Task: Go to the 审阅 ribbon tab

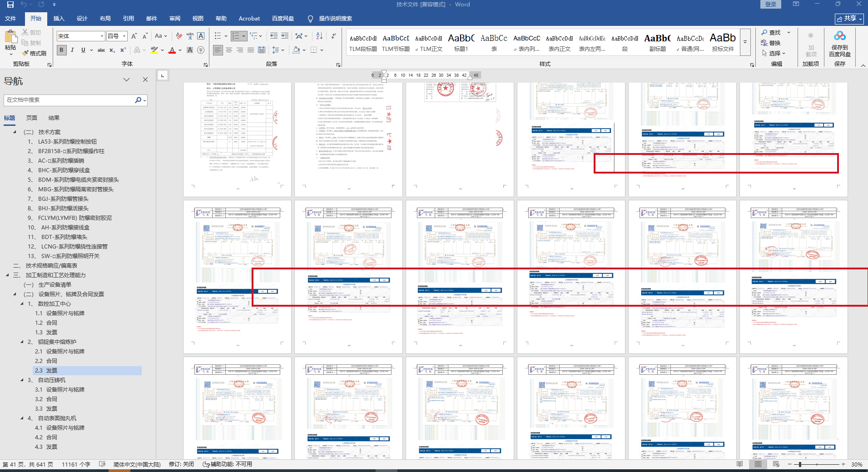Action: tap(175, 19)
